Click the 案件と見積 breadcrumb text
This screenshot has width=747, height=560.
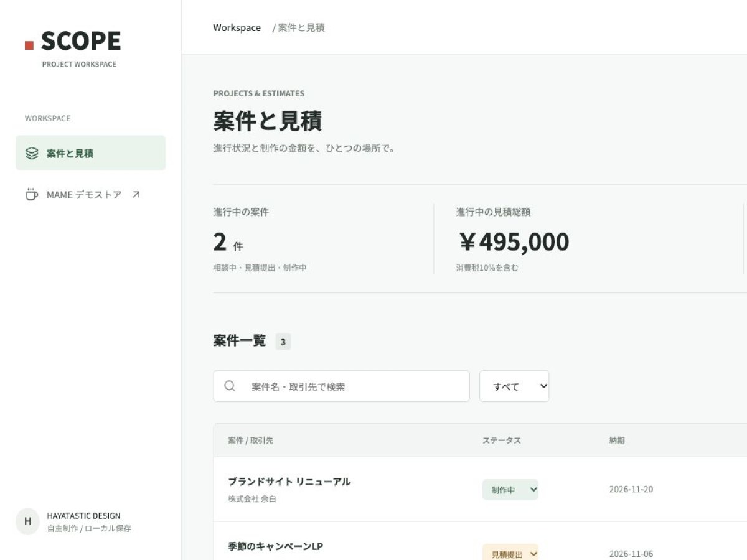[301, 27]
